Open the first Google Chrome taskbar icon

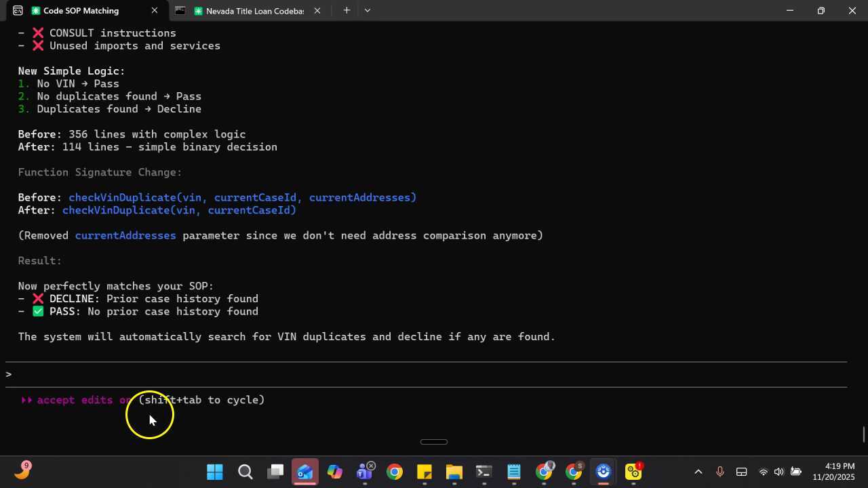395,472
